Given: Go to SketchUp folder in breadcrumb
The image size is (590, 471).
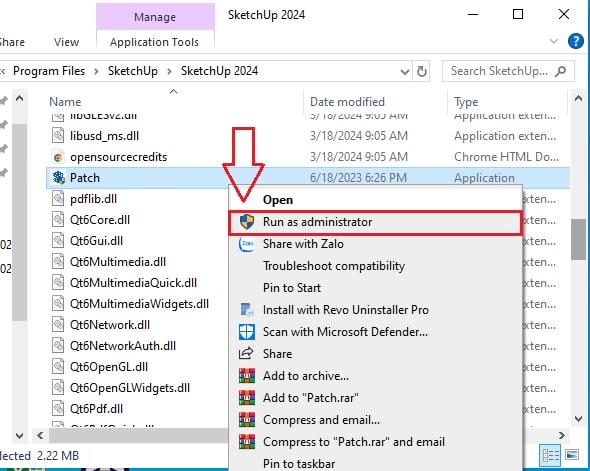Looking at the screenshot, I should (x=133, y=71).
